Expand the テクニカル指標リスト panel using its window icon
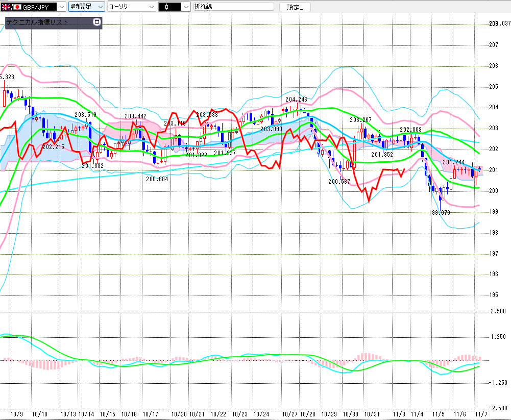The width and height of the screenshot is (511, 420). click(x=97, y=22)
